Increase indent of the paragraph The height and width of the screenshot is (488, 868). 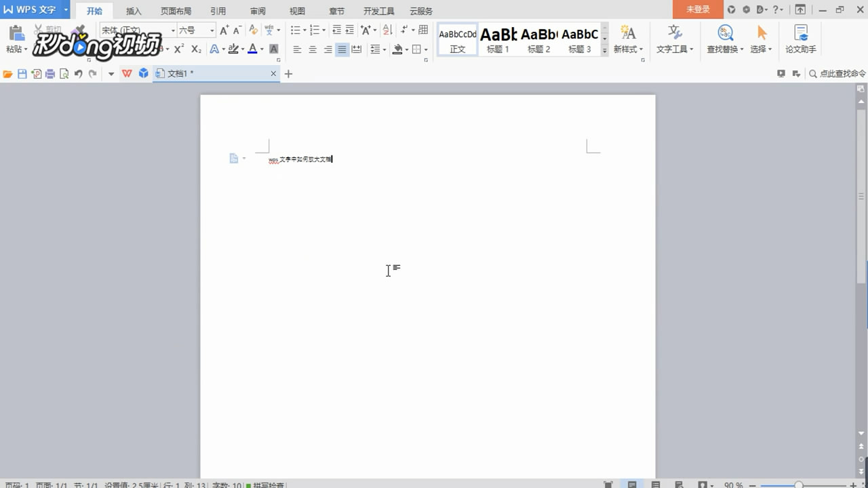point(349,30)
